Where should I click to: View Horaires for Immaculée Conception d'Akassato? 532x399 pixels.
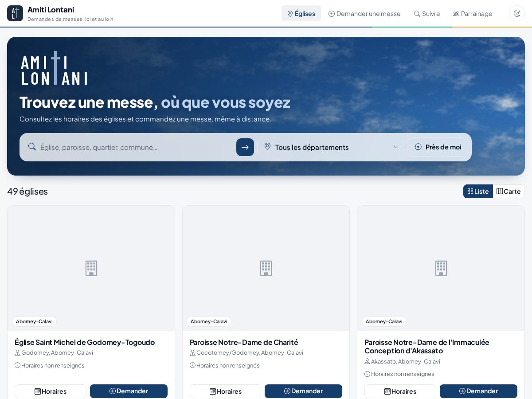coord(400,391)
